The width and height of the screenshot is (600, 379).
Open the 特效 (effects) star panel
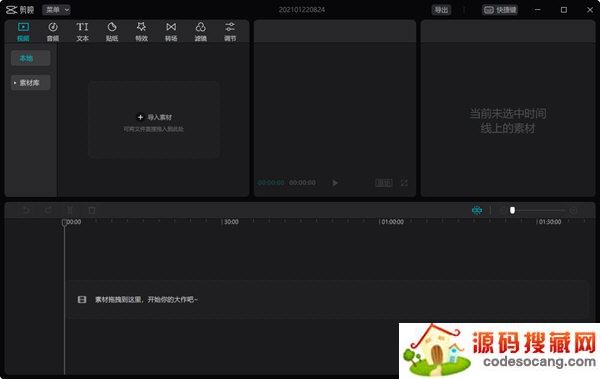click(141, 31)
